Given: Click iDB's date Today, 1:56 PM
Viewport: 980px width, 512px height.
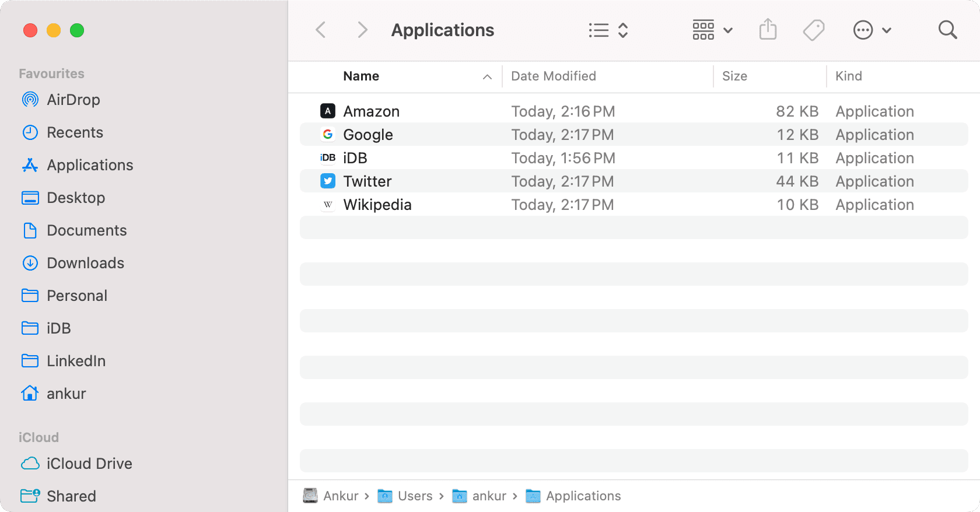Looking at the screenshot, I should pyautogui.click(x=563, y=158).
